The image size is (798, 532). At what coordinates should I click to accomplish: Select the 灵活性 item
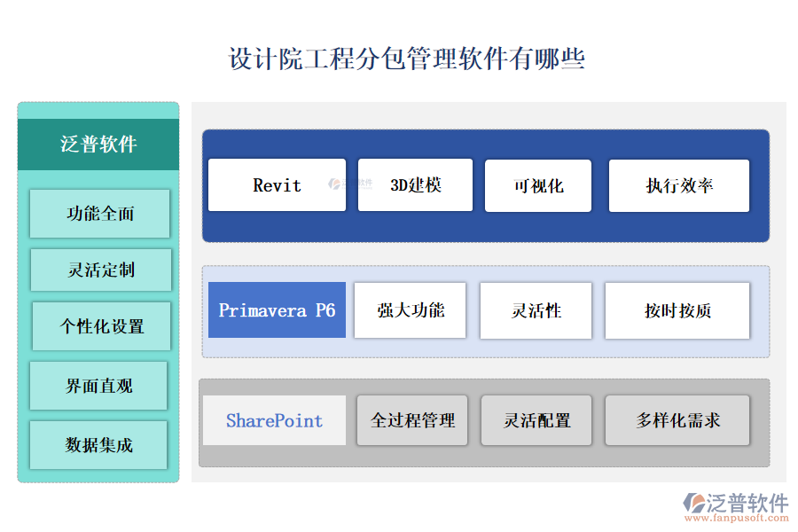pos(536,310)
